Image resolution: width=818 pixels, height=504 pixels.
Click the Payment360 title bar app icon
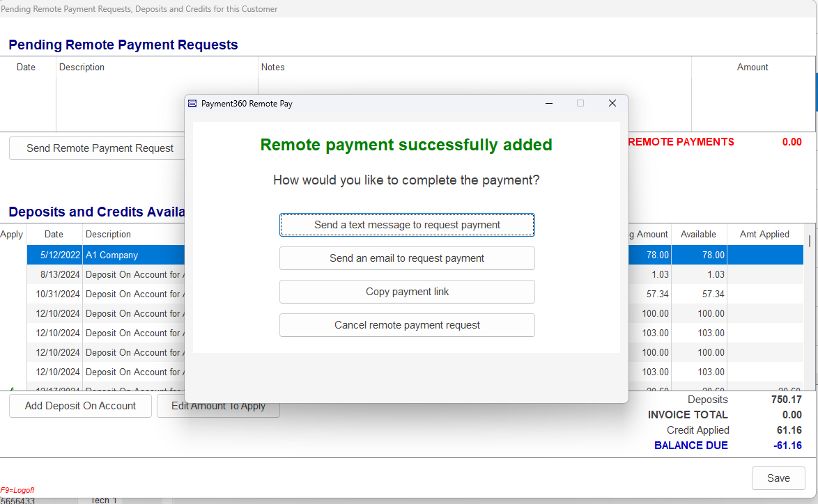(x=192, y=104)
